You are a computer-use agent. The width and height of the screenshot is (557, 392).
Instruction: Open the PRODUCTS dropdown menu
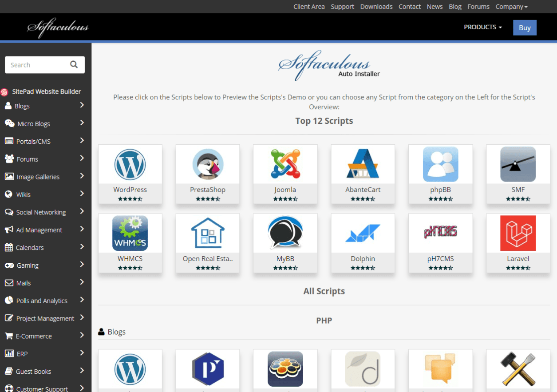(x=483, y=27)
